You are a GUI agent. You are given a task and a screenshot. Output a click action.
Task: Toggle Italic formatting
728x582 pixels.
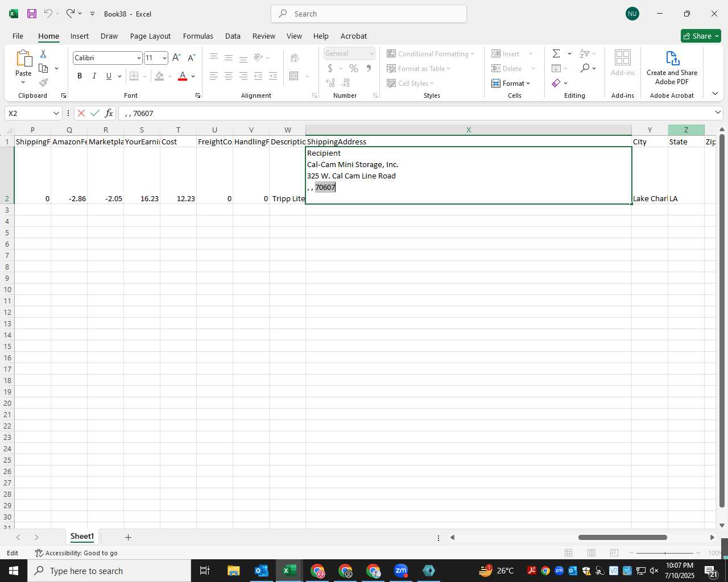point(94,76)
